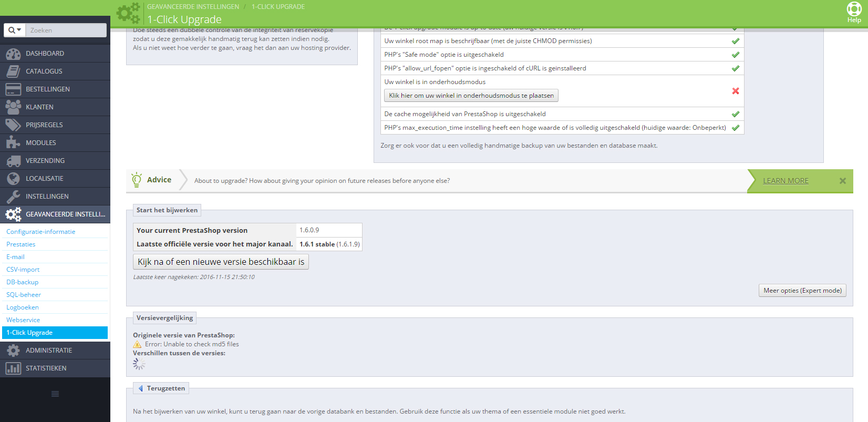
Task: Open Prijsregels via the price tag icon
Action: pyautogui.click(x=13, y=125)
